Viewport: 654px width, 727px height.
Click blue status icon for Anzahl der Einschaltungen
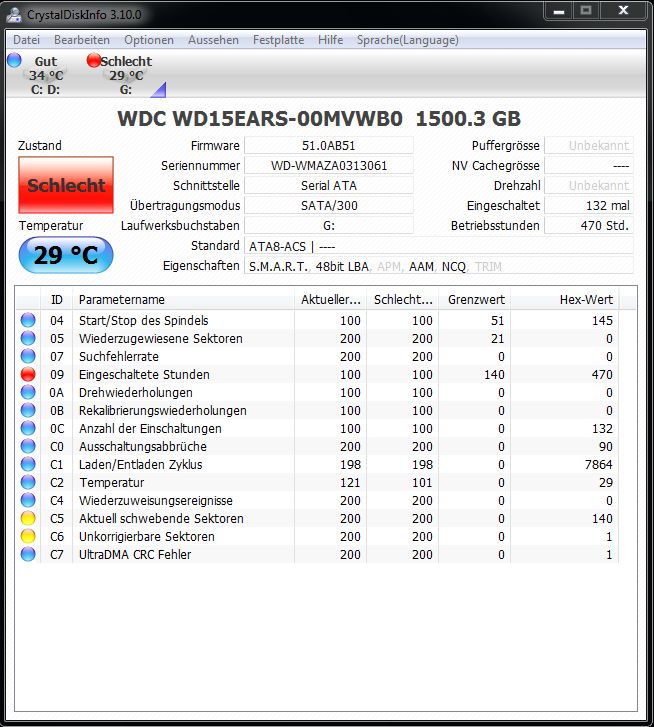pyautogui.click(x=28, y=428)
